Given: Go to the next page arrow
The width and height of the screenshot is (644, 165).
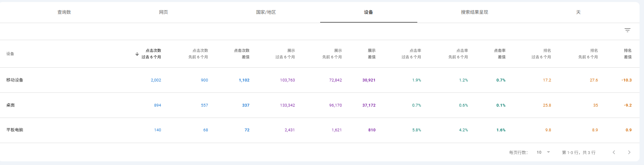Looking at the screenshot, I should click(629, 152).
